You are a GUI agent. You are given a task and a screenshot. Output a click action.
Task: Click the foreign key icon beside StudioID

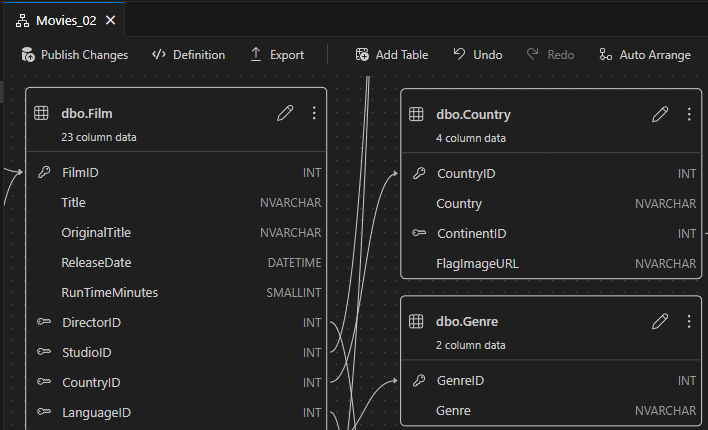44,351
